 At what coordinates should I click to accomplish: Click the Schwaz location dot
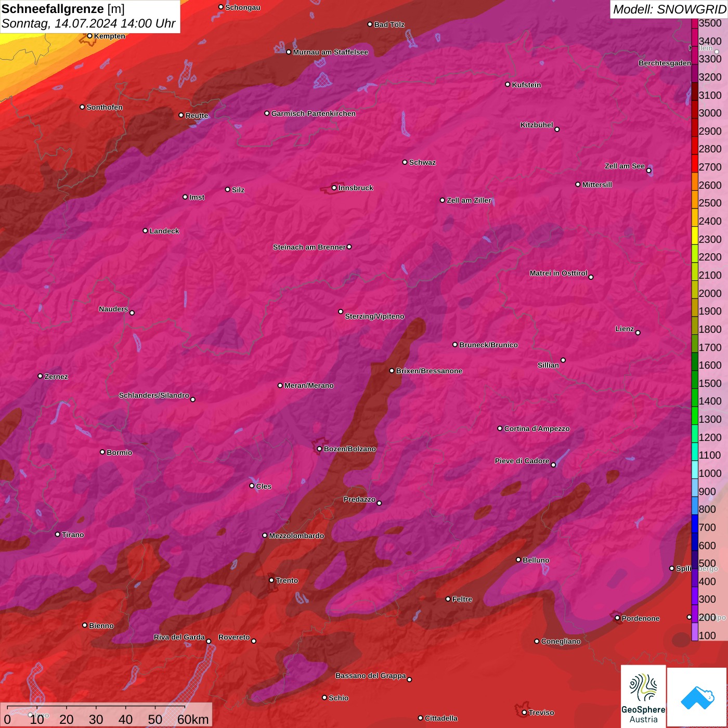[405, 162]
